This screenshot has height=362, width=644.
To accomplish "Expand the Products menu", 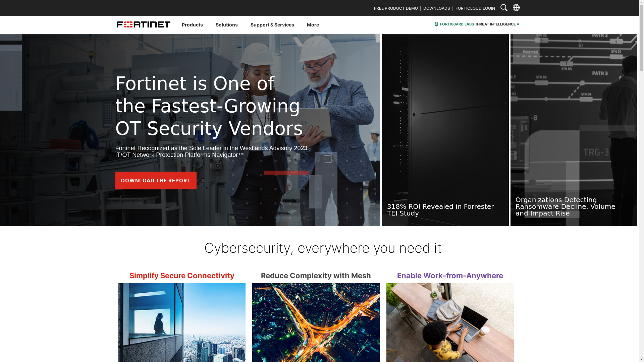I will 192,25.
